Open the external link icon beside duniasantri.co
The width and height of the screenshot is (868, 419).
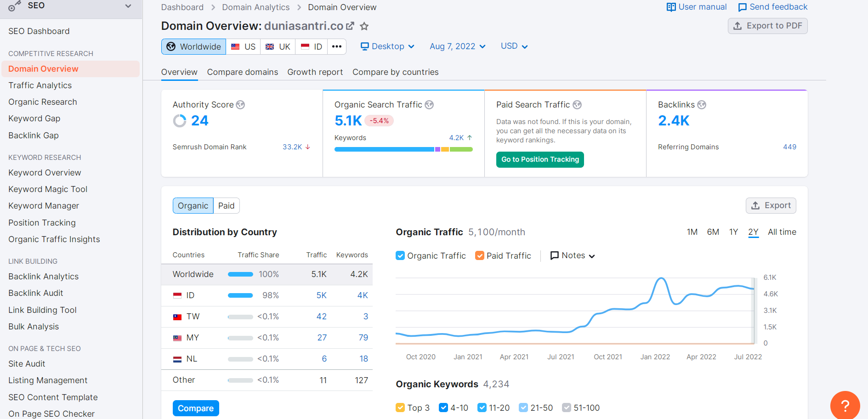[x=350, y=26]
